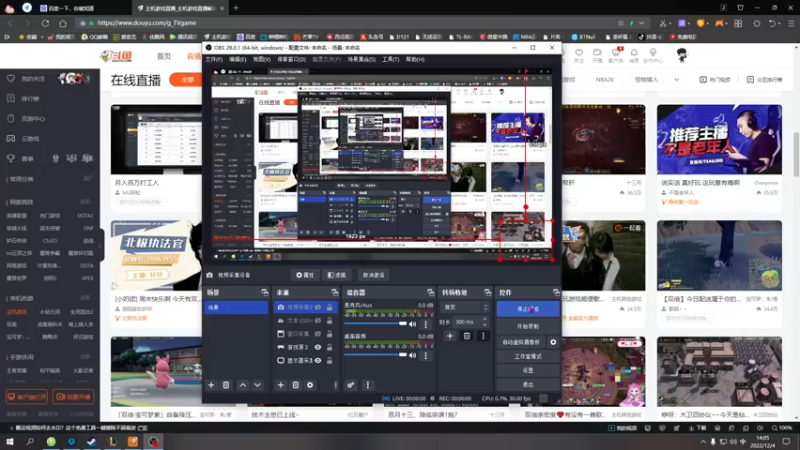
Task: Click the stop streaming button
Action: 528,309
